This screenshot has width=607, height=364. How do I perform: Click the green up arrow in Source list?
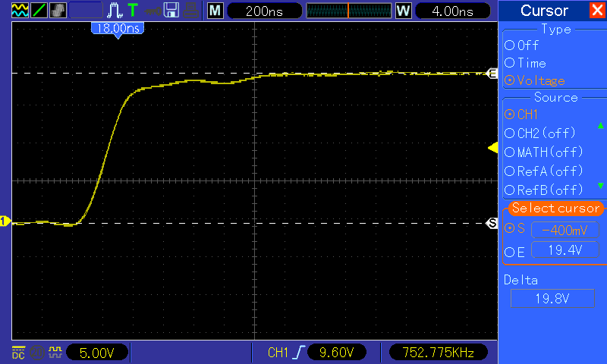click(x=600, y=125)
